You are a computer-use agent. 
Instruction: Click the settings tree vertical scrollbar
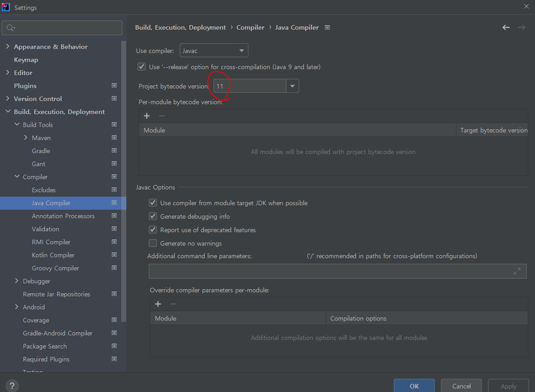point(124,181)
